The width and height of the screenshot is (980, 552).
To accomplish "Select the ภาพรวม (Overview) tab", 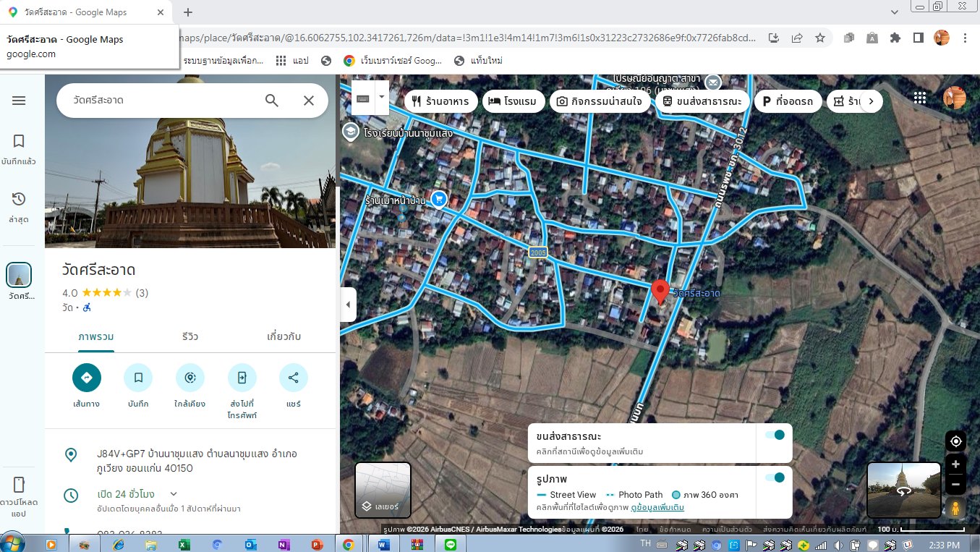I will [96, 337].
